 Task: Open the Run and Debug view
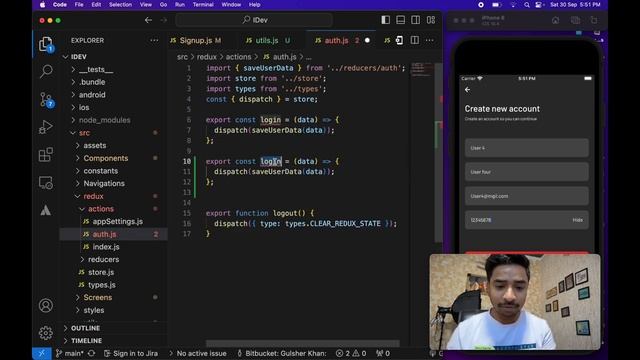tap(46, 127)
